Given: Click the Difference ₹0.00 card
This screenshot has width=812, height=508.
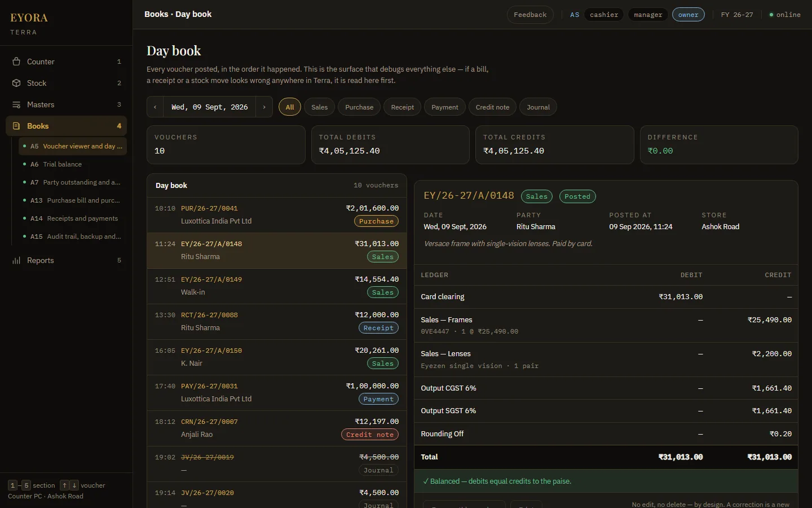Looking at the screenshot, I should [x=719, y=145].
